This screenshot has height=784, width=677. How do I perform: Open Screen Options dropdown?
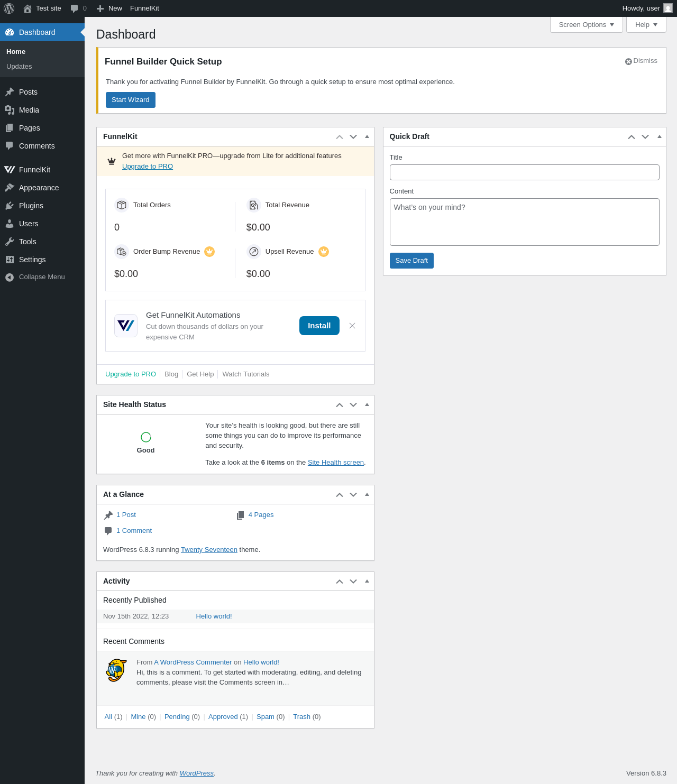pyautogui.click(x=587, y=25)
